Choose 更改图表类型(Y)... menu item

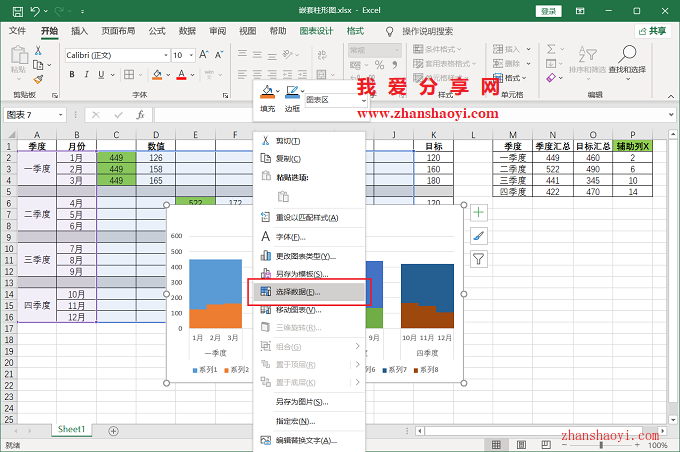pos(308,256)
